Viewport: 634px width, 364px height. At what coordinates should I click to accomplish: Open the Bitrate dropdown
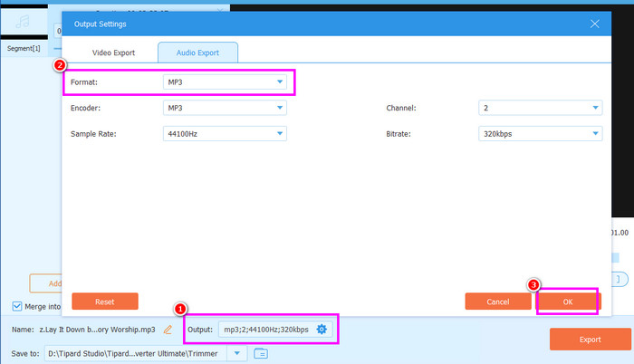[540, 134]
